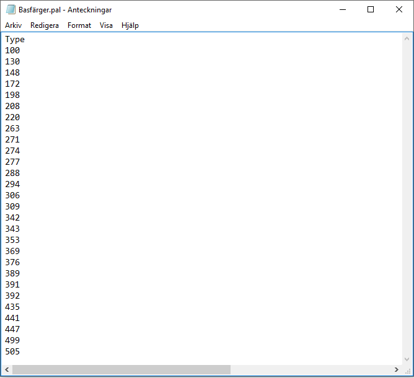This screenshot has width=414, height=378.
Task: Click the line reading 148
Action: (12, 73)
